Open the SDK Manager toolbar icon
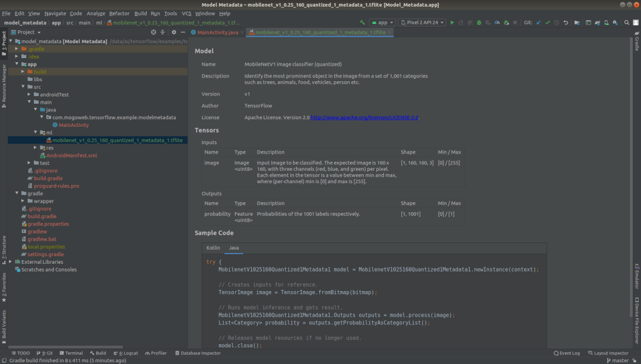Image resolution: width=641 pixels, height=364 pixels. 616,23
